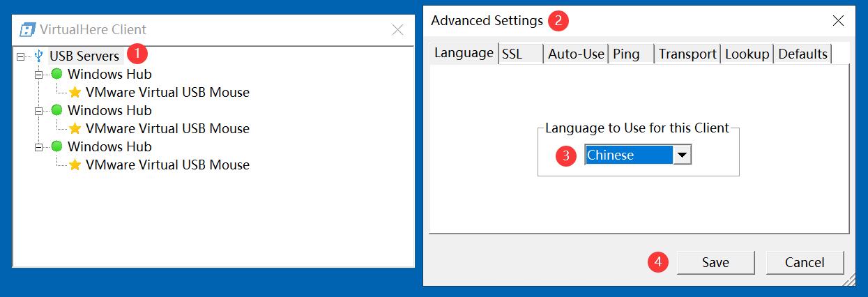The height and width of the screenshot is (297, 868).
Task: Switch to the SSL tab
Action: pos(521,54)
